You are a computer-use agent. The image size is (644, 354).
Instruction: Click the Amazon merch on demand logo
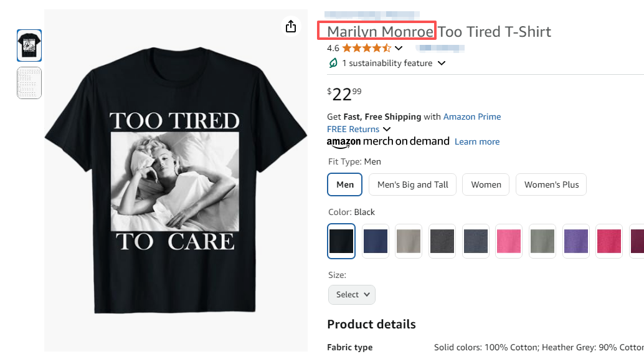tap(387, 141)
